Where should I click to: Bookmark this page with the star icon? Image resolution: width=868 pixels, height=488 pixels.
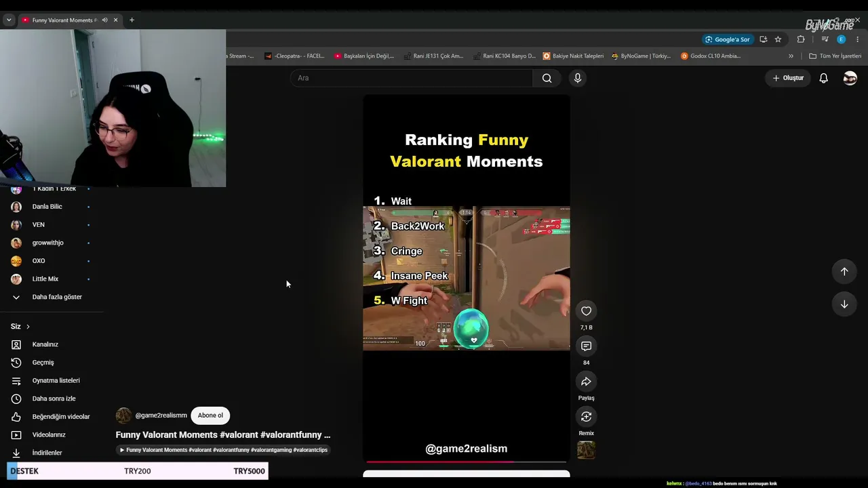tap(778, 39)
